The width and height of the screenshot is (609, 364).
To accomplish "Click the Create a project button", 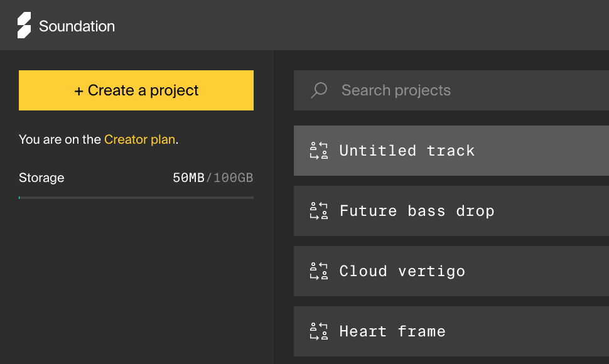I will click(136, 90).
